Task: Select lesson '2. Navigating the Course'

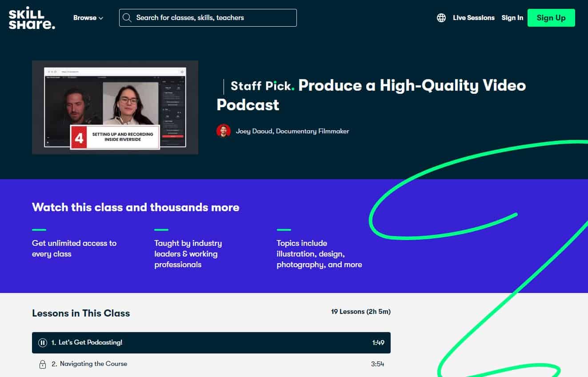Action: tap(211, 364)
